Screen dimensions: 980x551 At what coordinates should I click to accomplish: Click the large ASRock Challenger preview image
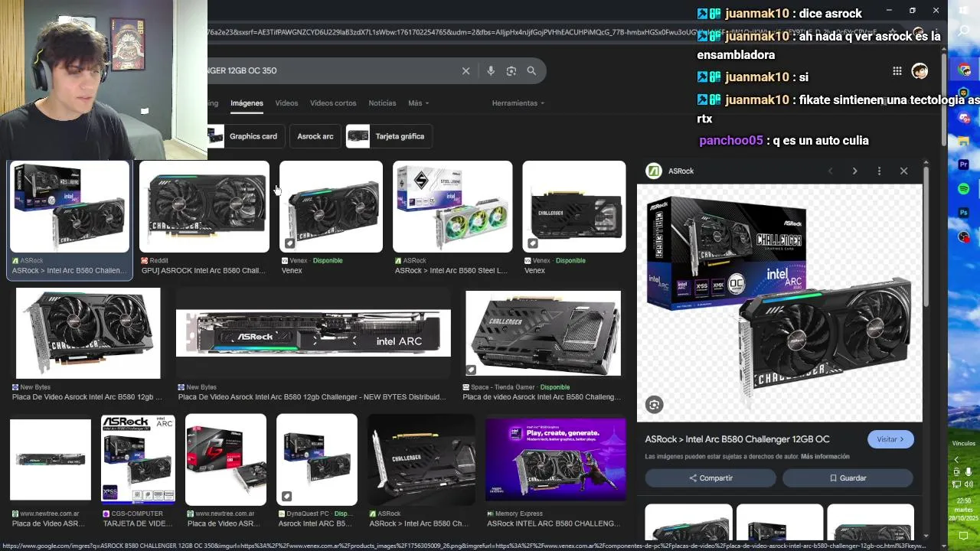click(x=779, y=303)
